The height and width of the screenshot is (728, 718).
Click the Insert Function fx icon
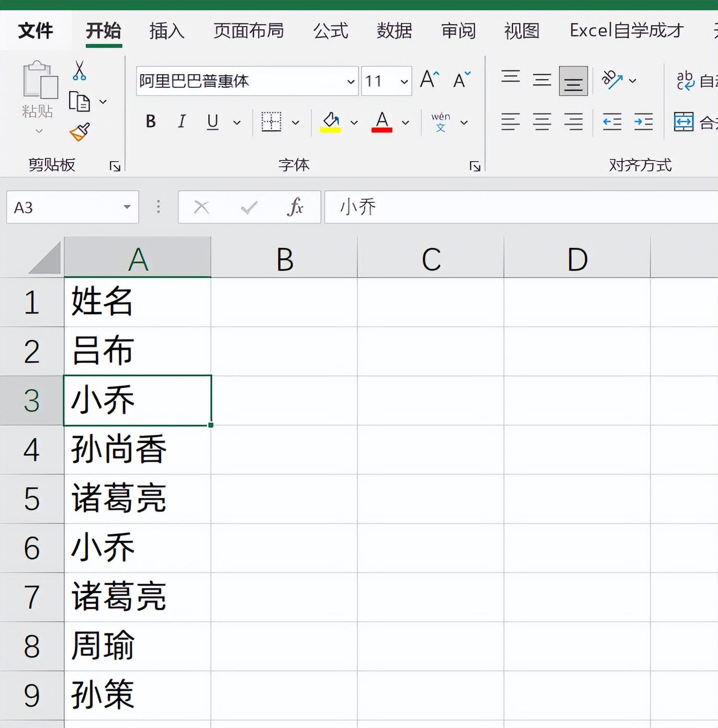pos(295,207)
